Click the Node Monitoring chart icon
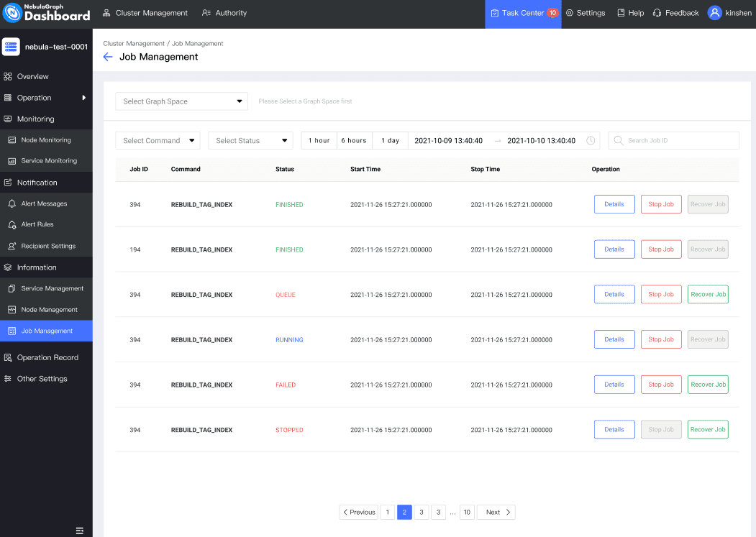This screenshot has width=756, height=537. (x=12, y=140)
